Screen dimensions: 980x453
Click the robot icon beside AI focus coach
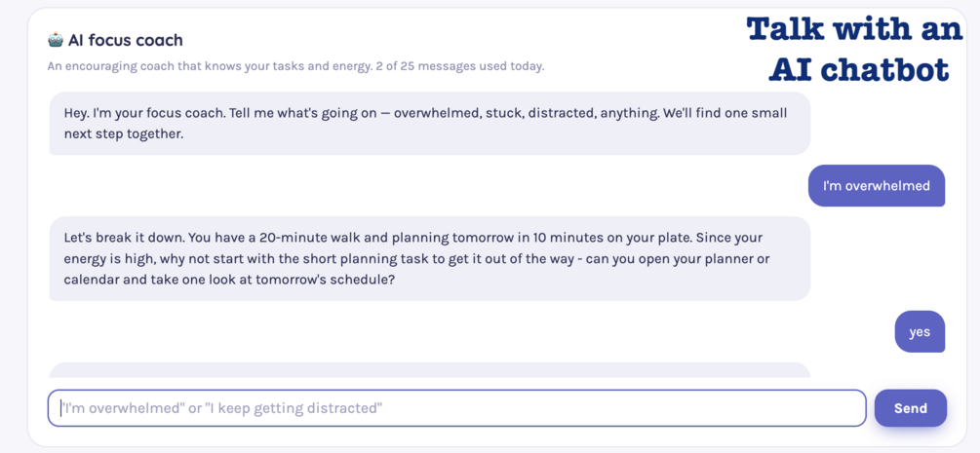(x=56, y=40)
